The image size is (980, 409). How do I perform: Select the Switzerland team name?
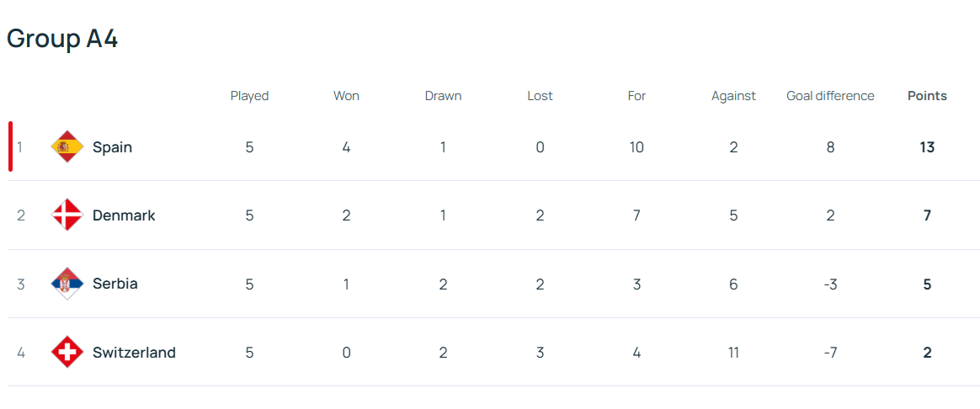(134, 353)
